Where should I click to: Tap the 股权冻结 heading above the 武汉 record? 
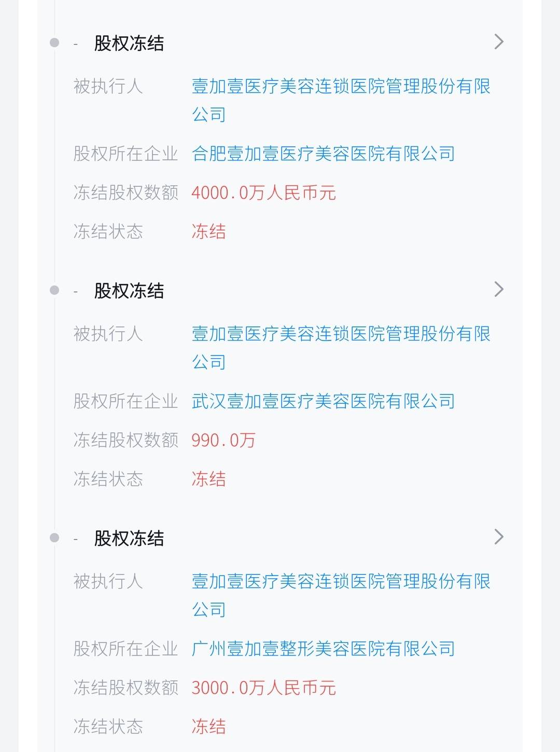click(129, 291)
